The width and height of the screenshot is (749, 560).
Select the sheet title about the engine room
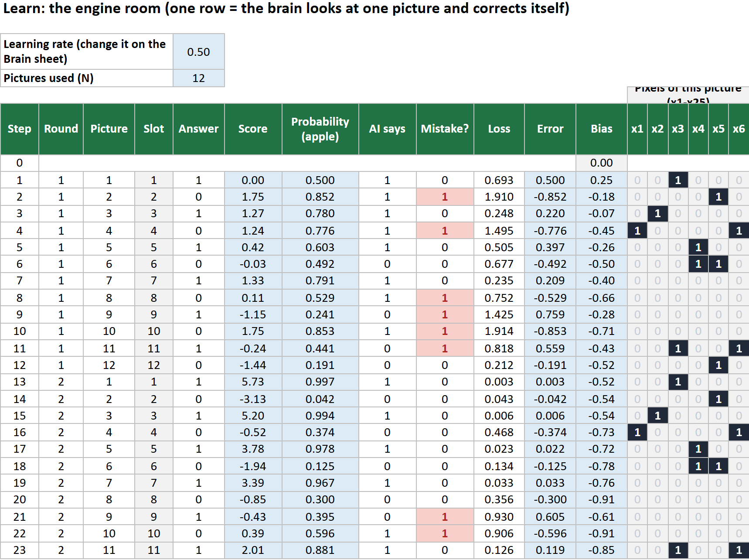tap(286, 8)
